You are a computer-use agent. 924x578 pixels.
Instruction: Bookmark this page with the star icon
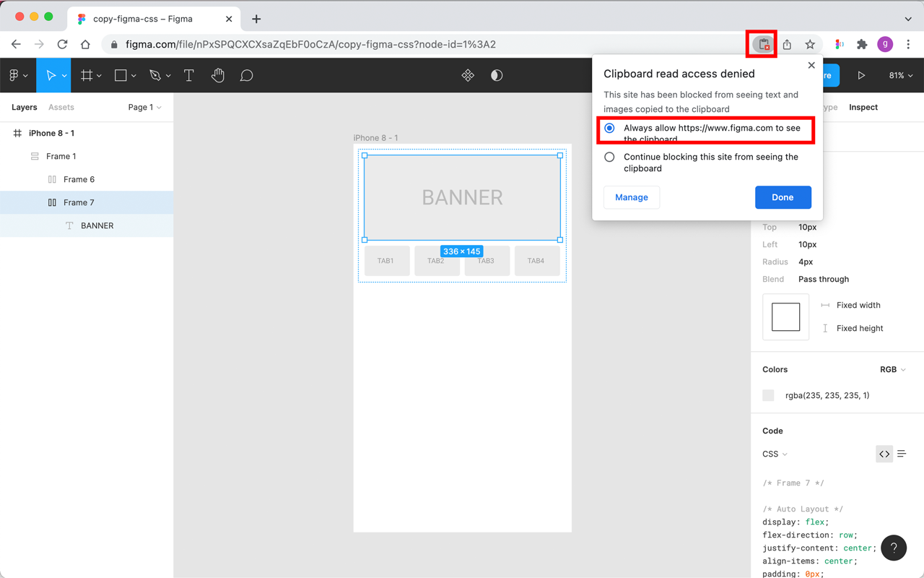[x=810, y=45]
